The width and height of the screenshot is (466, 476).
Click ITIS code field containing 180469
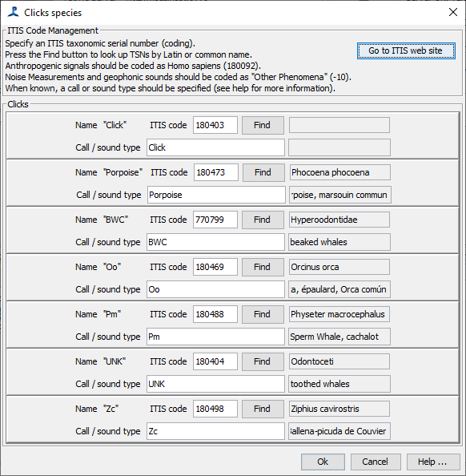coord(215,267)
